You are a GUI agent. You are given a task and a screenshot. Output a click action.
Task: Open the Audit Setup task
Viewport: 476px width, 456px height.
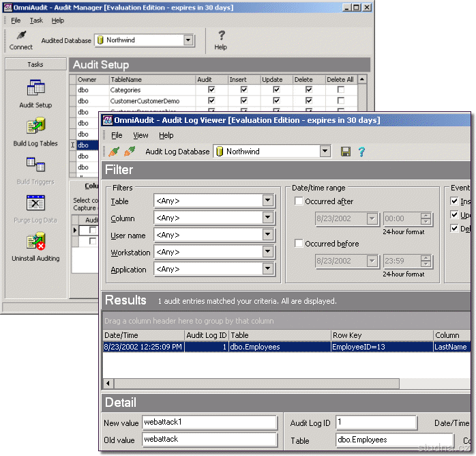click(35, 89)
